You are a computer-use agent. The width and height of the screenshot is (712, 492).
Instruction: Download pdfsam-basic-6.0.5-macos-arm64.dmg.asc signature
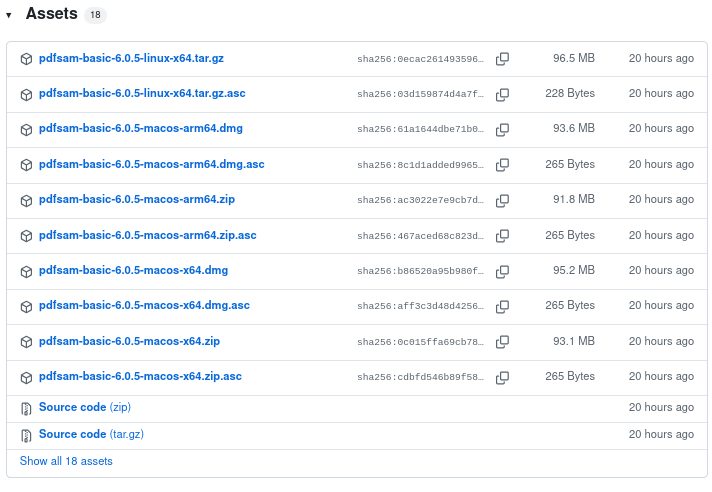point(151,164)
